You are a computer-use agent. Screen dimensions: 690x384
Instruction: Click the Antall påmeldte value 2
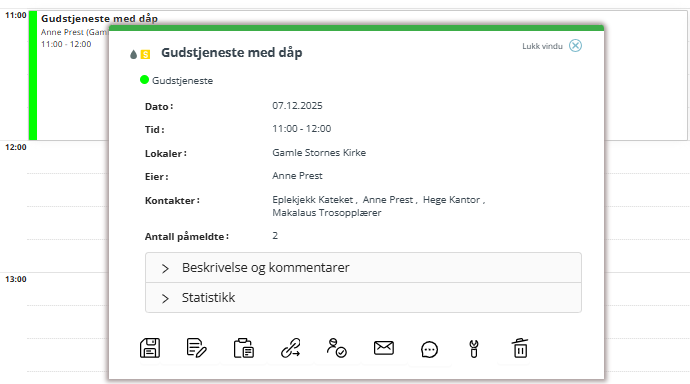[x=275, y=236]
